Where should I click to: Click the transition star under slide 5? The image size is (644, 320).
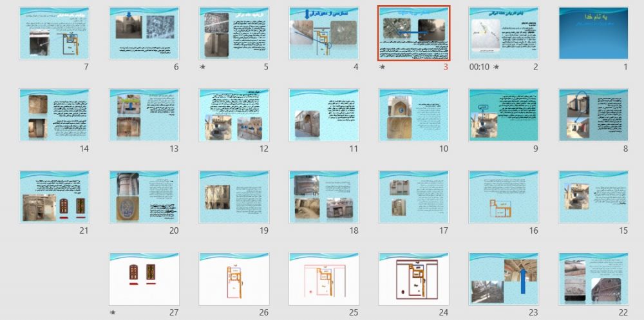tap(202, 67)
